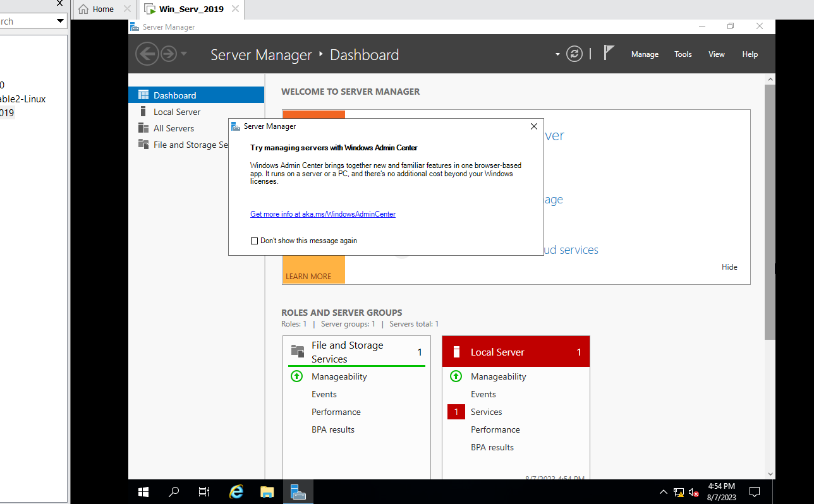Open the library search dropdown arrow
This screenshot has height=504, width=814.
[x=60, y=21]
